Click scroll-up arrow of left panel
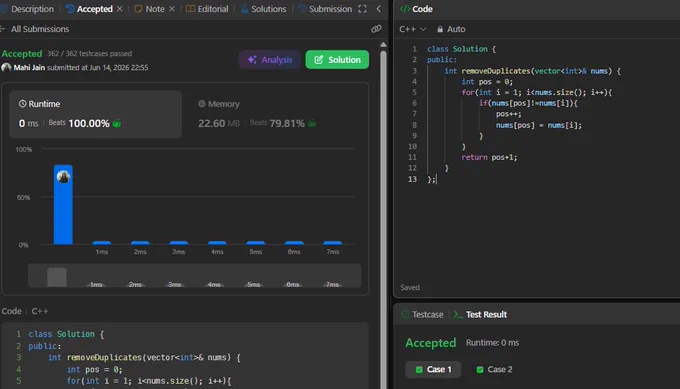 (x=383, y=45)
